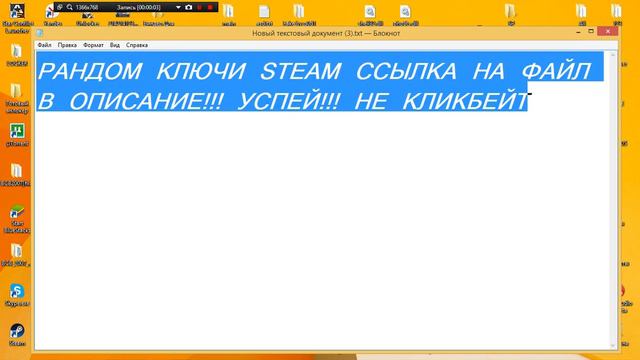Click the line ending НЕ КЛИКБЕЙТ
Image resolution: width=640 pixels, height=360 pixels.
tap(282, 100)
